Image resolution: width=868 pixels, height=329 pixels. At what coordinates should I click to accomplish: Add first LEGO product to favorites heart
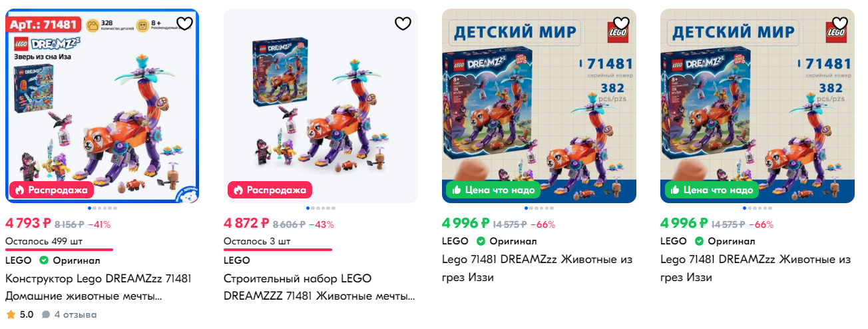[x=184, y=24]
